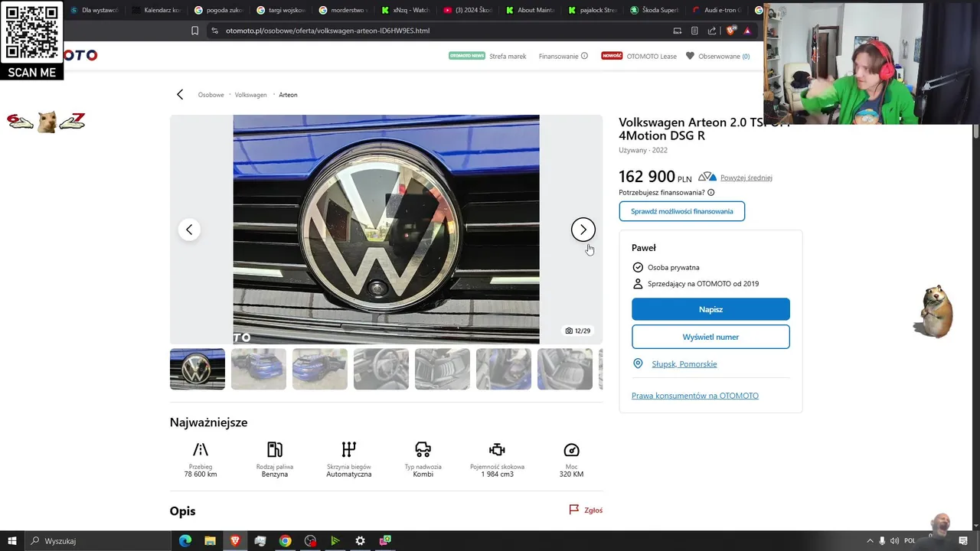Viewport: 980px width, 551px height.
Task: Click the Napisz button
Action: coord(710,309)
